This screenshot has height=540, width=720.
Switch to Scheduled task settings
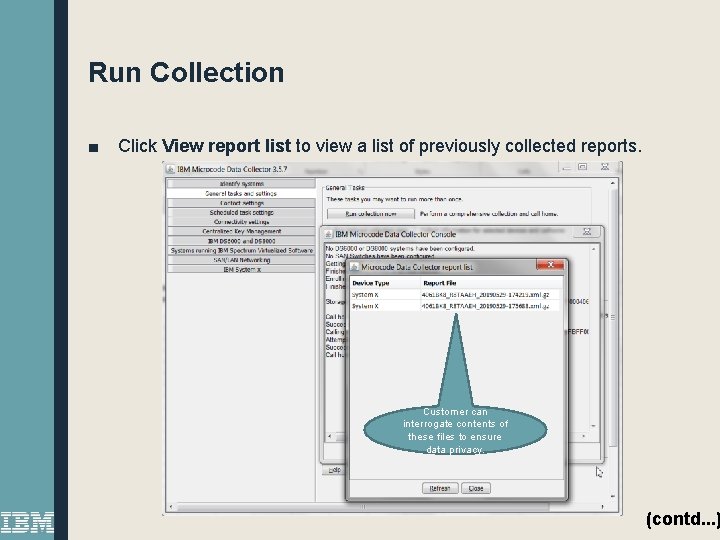pyautogui.click(x=242, y=213)
